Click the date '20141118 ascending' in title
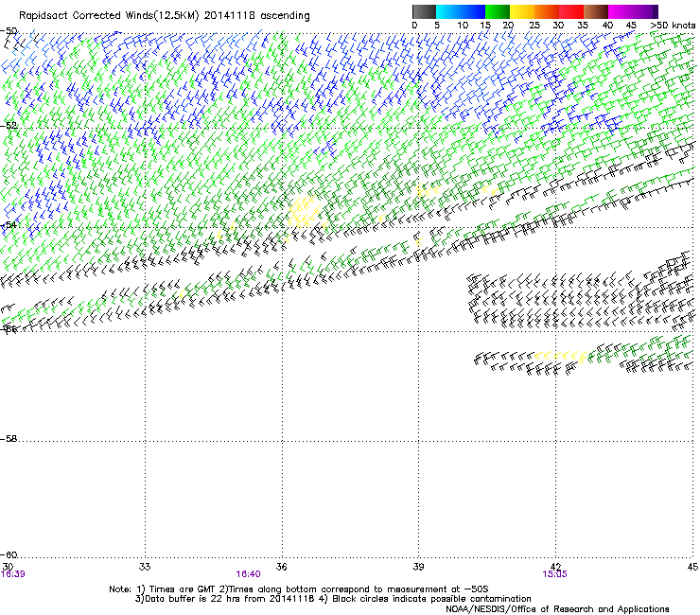700x615 pixels. coord(256,16)
